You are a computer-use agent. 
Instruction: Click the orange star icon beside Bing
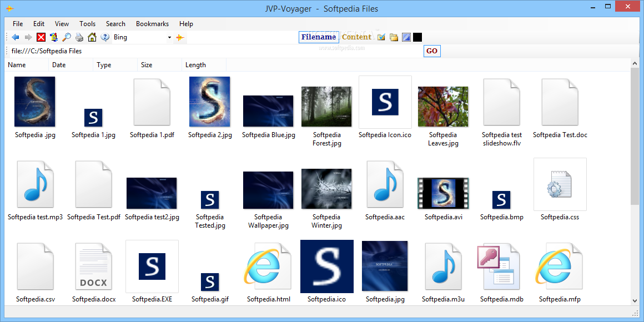coord(180,37)
